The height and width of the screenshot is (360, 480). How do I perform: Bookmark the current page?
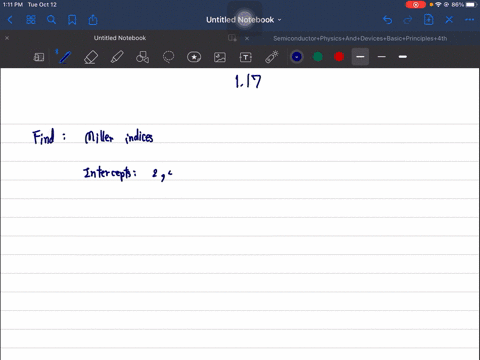[x=72, y=20]
